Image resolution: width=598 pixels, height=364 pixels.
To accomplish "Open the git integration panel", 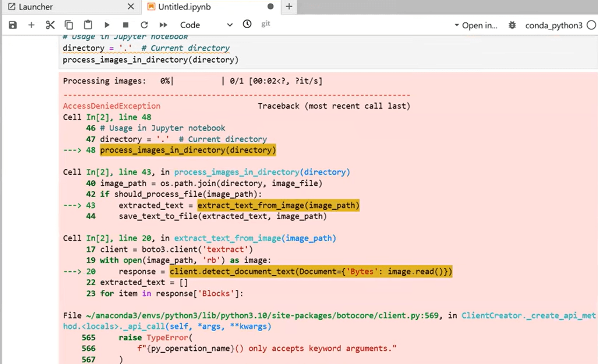I will [x=265, y=24].
